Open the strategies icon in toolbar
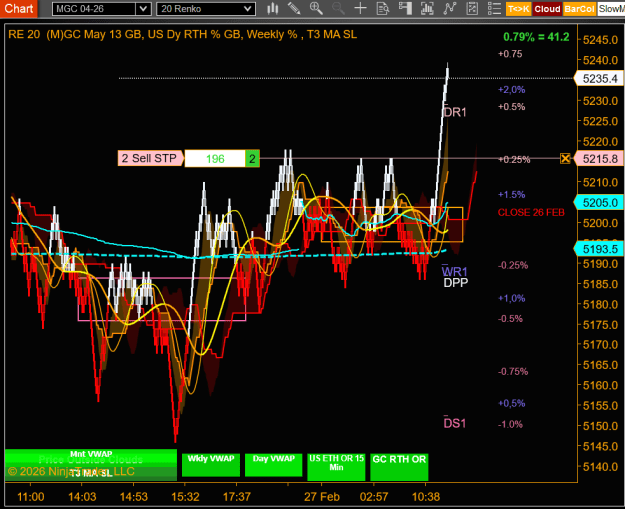625x509 pixels. click(472, 8)
